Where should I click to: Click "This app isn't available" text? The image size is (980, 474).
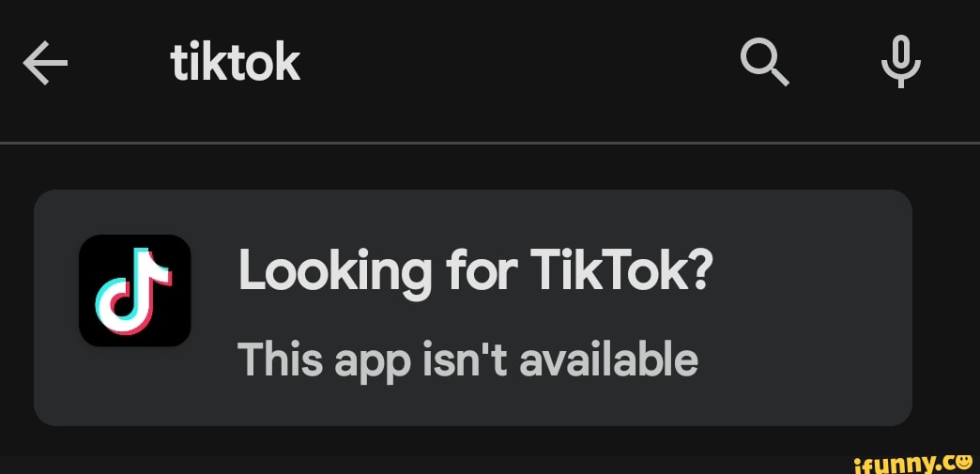pos(467,359)
